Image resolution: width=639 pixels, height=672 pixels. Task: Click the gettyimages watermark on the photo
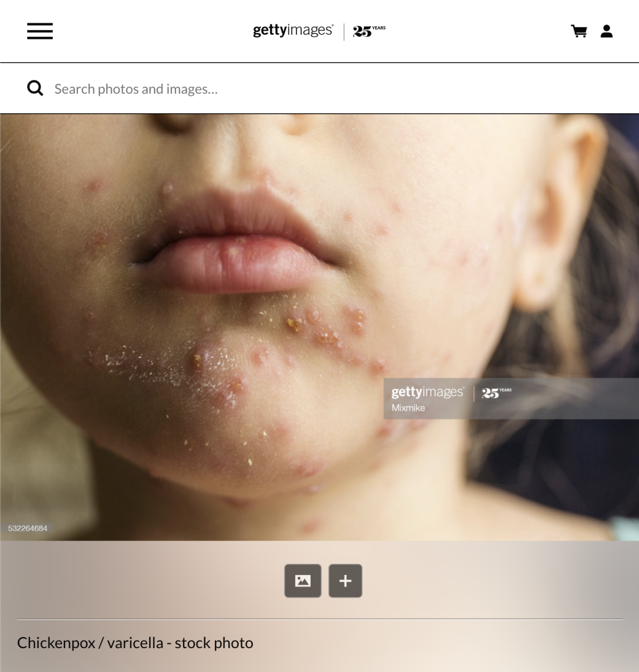pyautogui.click(x=428, y=392)
